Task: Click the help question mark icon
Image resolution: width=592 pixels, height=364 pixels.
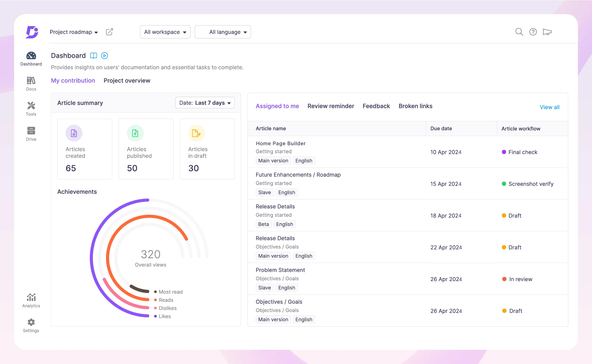Action: (x=533, y=32)
